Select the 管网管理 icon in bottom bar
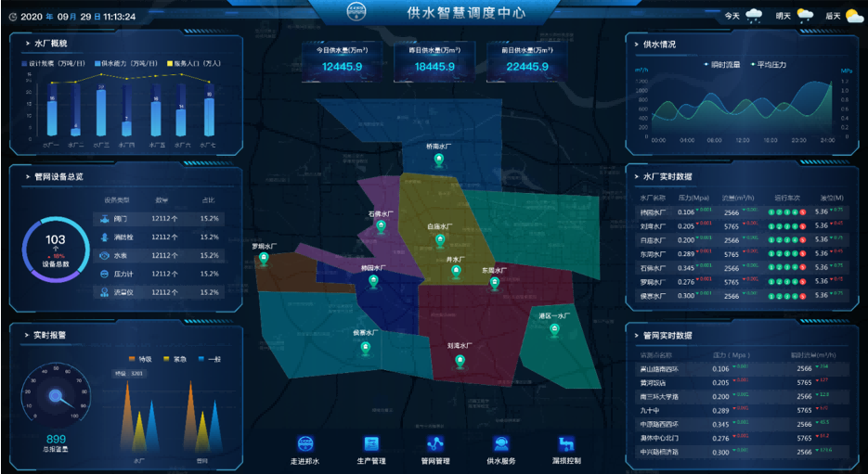 click(x=435, y=444)
